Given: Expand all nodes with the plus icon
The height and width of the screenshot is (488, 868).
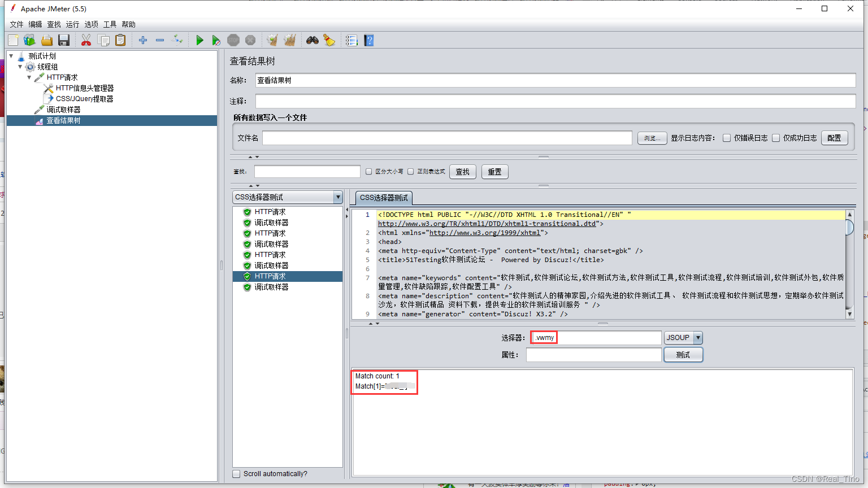Looking at the screenshot, I should [x=143, y=40].
